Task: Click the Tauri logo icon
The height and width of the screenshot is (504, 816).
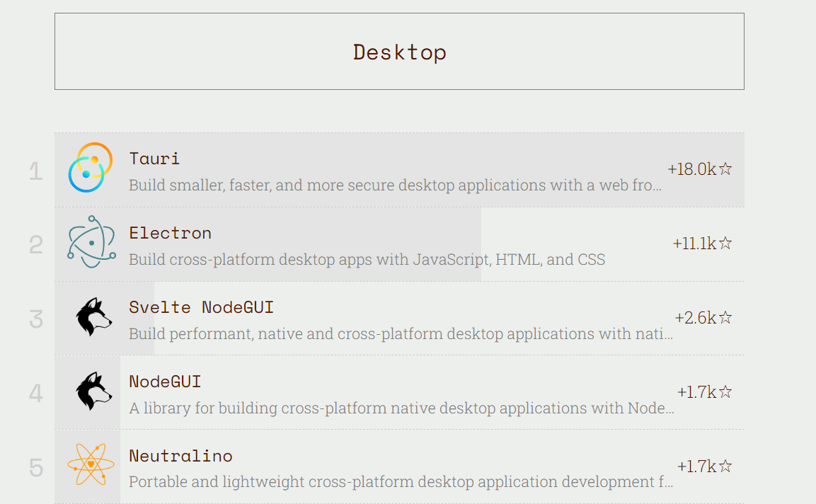Action: tap(91, 168)
